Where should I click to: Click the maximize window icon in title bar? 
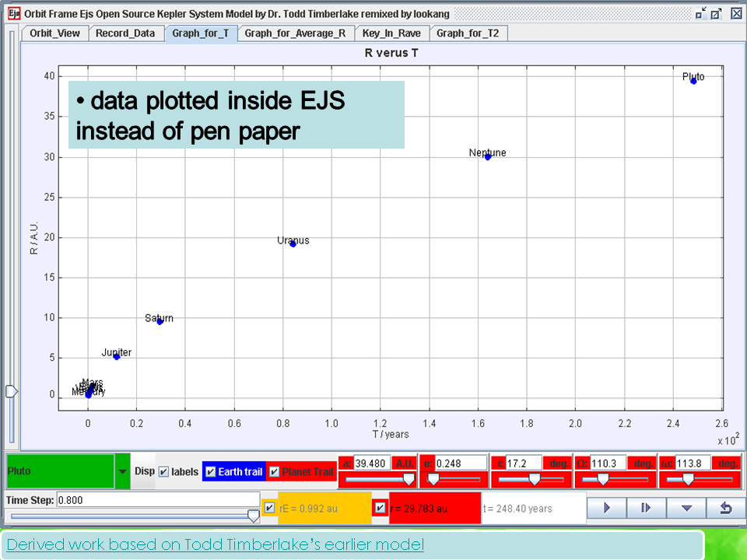716,13
